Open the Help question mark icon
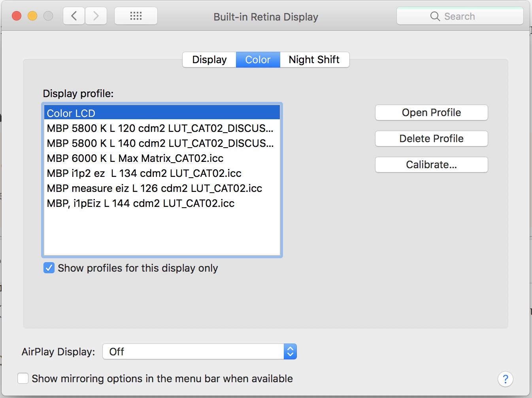The image size is (532, 398). coord(506,379)
